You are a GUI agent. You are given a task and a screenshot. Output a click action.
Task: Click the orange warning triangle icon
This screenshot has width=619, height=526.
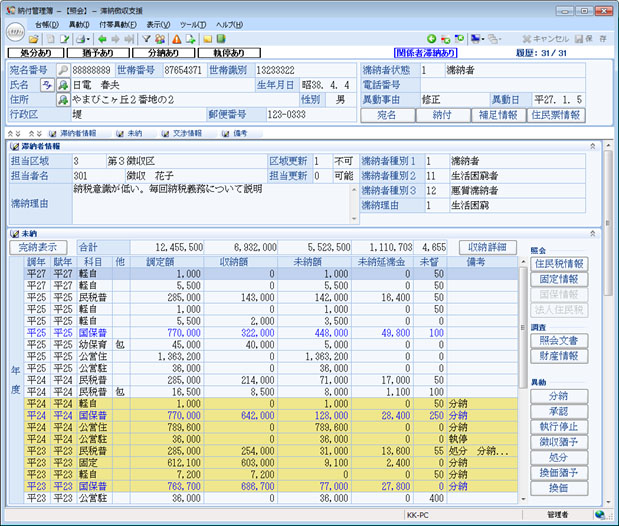[x=176, y=38]
